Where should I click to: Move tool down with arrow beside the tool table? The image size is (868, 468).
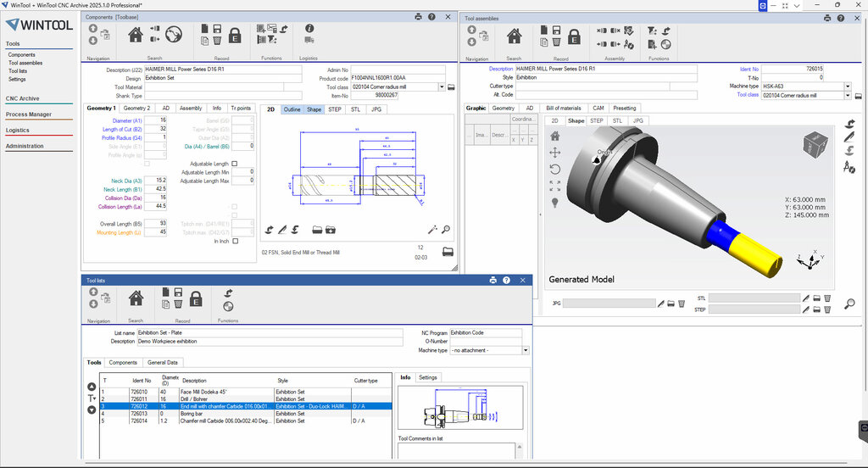click(x=92, y=409)
